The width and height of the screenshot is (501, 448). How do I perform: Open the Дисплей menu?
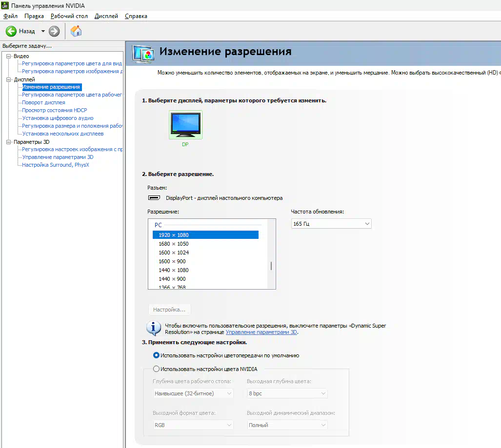click(106, 16)
